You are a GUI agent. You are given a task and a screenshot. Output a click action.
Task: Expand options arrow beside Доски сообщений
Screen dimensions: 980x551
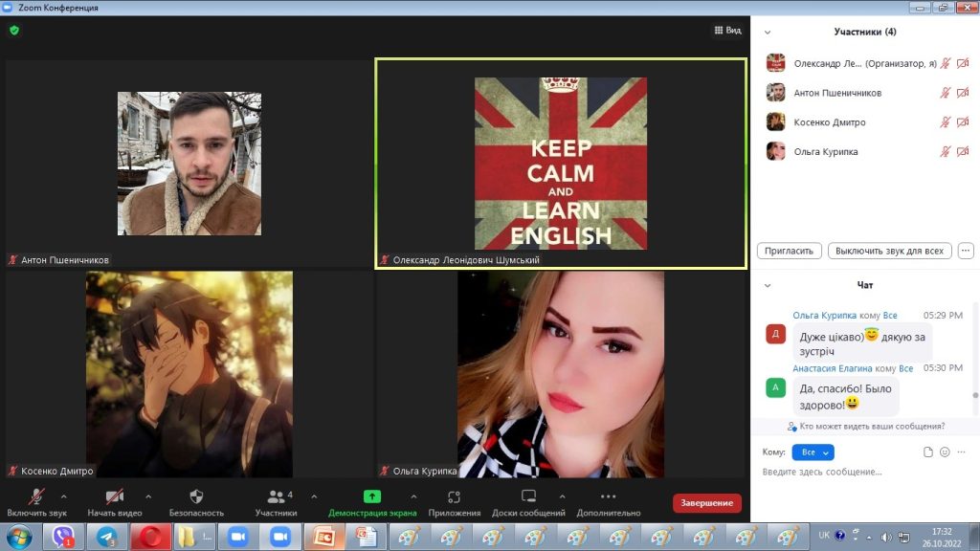(x=563, y=496)
